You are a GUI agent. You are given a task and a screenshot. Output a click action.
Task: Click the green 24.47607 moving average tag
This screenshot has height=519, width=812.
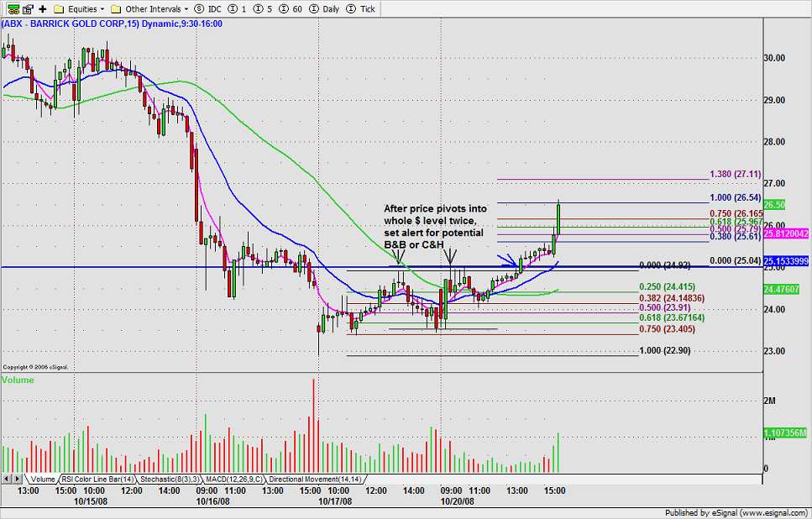click(x=782, y=290)
